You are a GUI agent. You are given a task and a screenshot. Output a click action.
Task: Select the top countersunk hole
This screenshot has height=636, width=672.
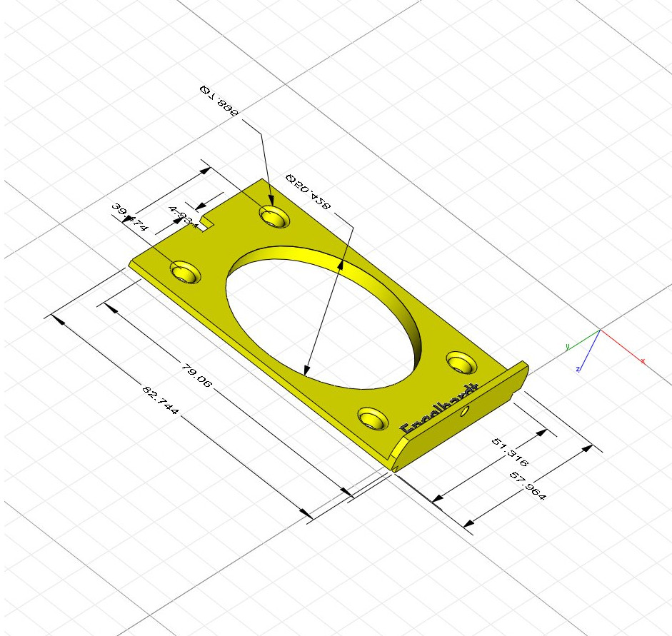point(274,218)
